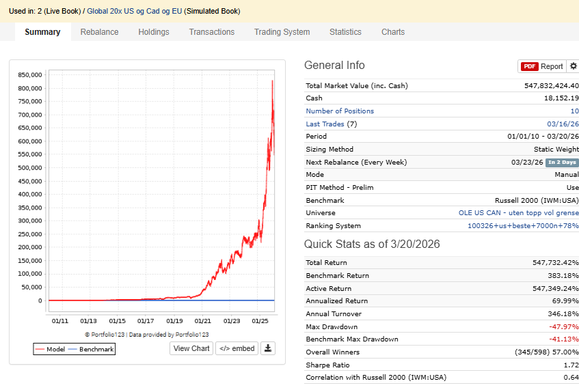Click the In 2 Days rebalance badge

(561, 163)
